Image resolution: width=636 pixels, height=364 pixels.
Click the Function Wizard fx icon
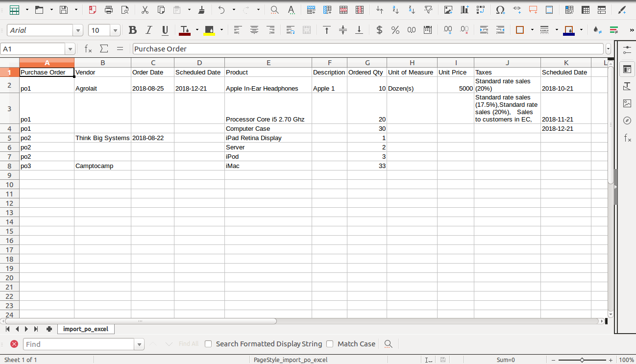coord(88,49)
